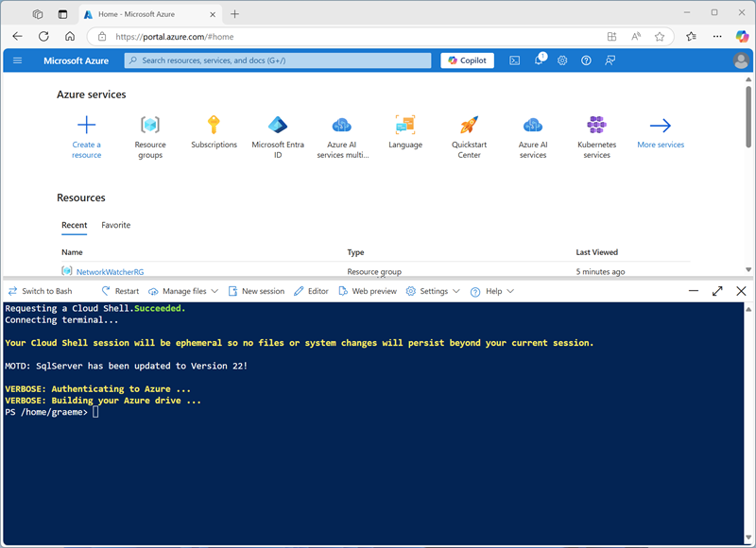Open portal settings gear in Azure header

tap(562, 60)
